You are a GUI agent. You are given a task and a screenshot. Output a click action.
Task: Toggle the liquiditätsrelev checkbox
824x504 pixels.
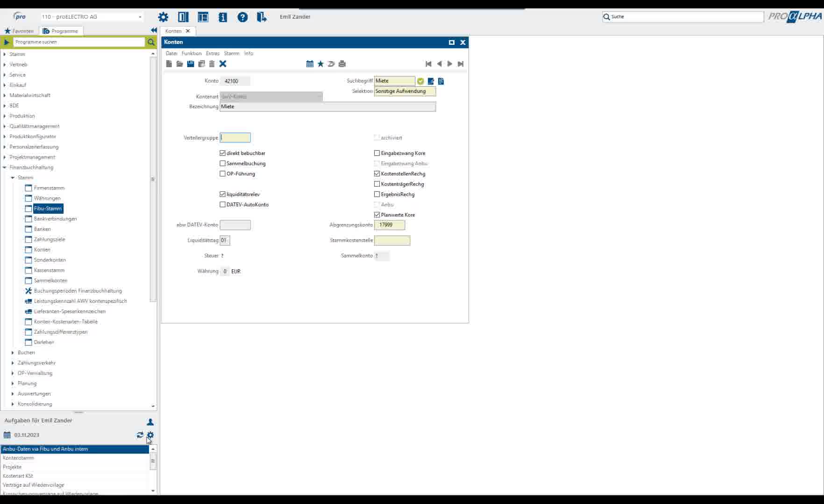tap(223, 194)
